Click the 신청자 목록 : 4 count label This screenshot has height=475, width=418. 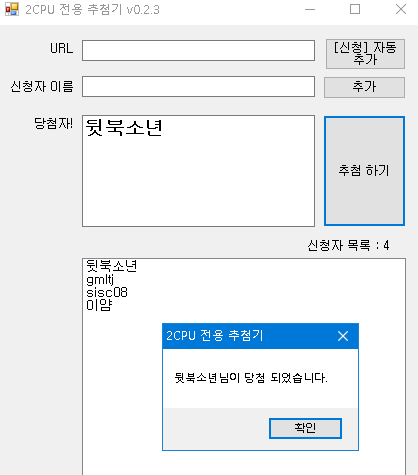pos(348,246)
